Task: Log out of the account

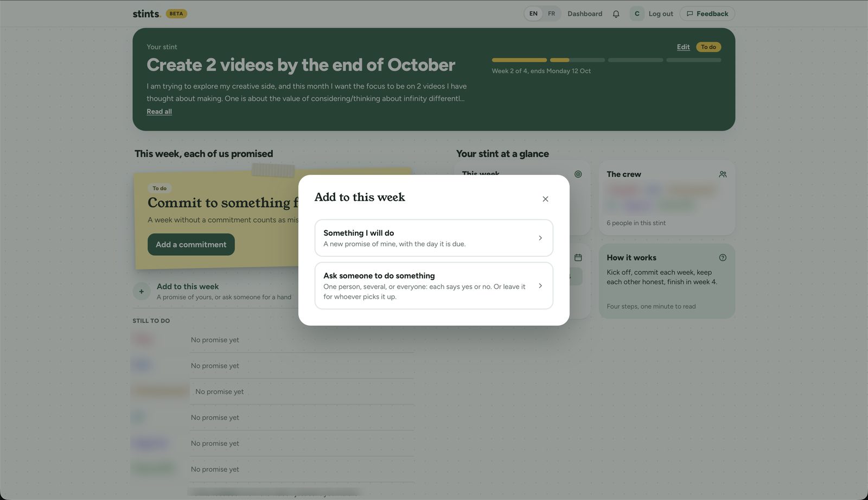Action: coord(661,14)
